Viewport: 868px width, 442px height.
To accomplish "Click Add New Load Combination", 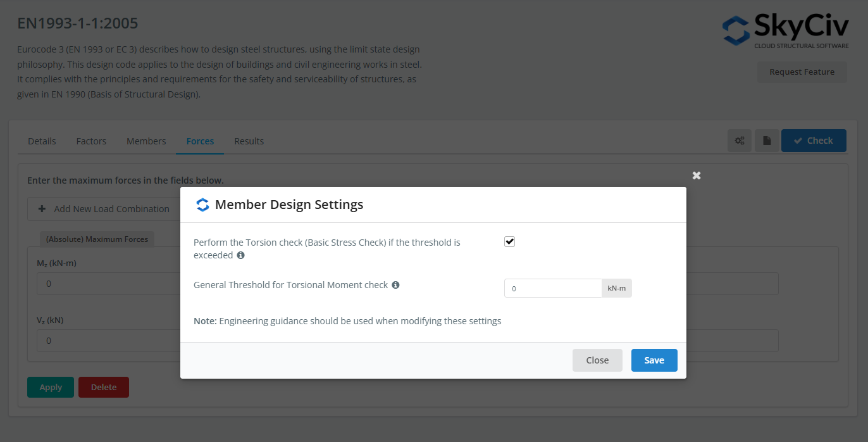I will pos(104,209).
